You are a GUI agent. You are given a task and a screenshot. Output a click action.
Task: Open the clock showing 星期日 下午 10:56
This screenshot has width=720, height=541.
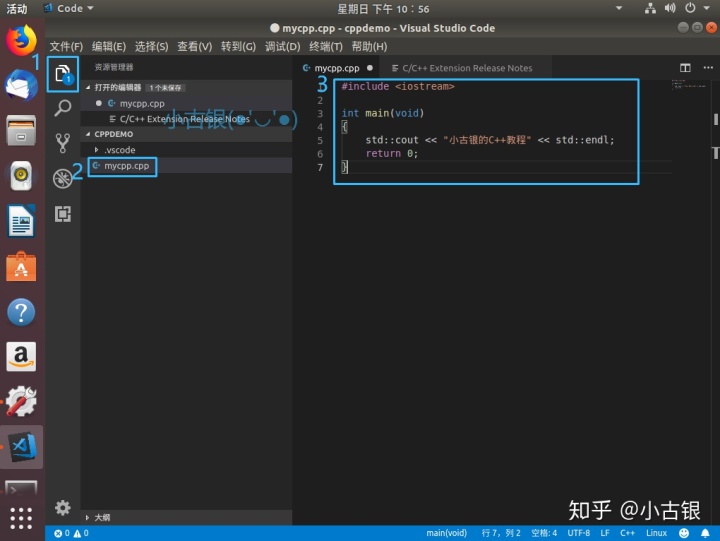coord(383,9)
